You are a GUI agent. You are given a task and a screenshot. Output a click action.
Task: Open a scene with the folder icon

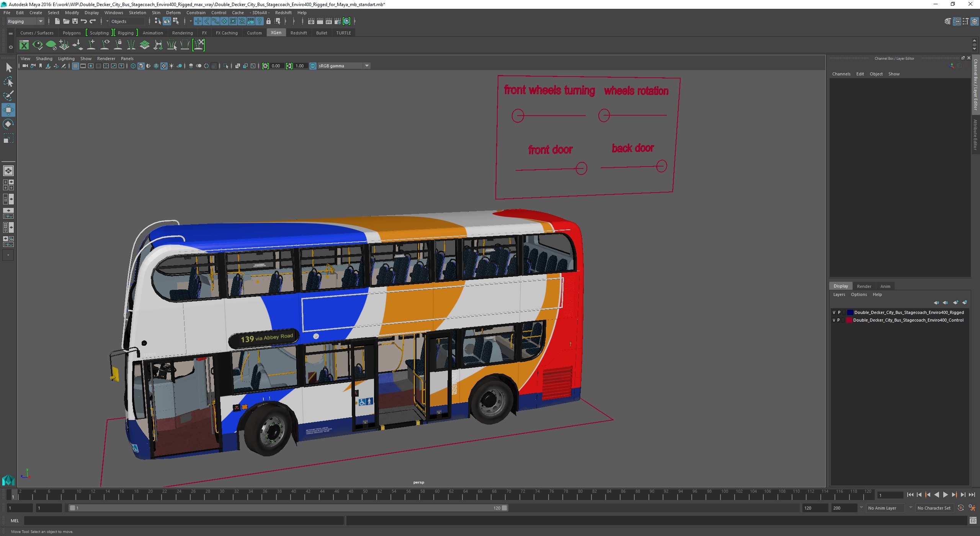pyautogui.click(x=66, y=21)
